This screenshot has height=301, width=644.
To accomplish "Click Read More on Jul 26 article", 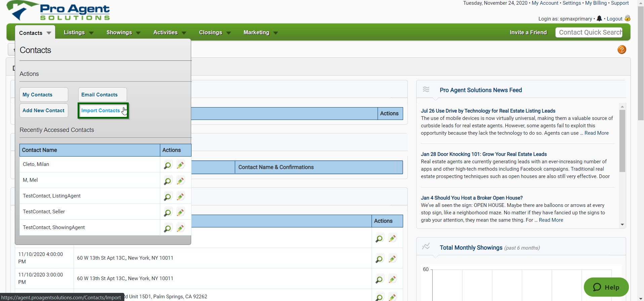I will [x=597, y=133].
